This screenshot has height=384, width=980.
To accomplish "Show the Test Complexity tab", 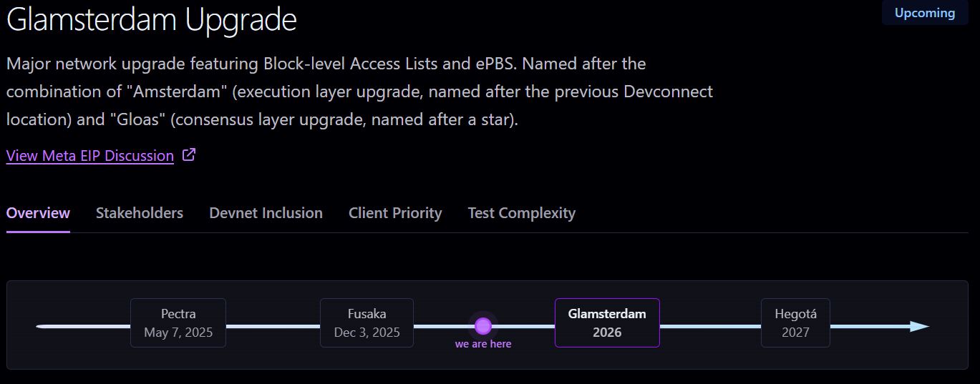I will (x=521, y=213).
